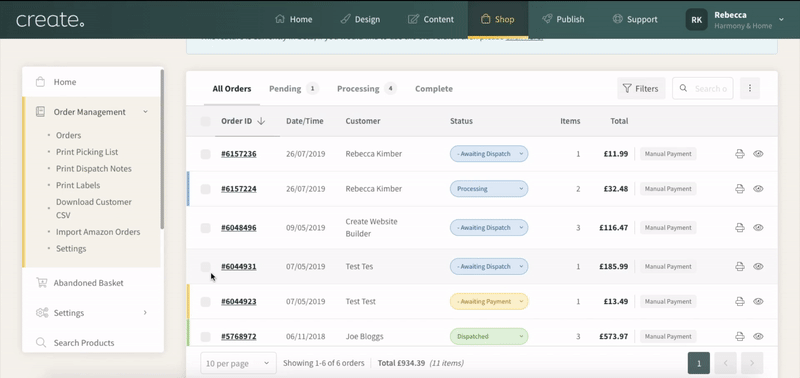The width and height of the screenshot is (800, 378).
Task: Select checkbox for order #6044923
Action: [x=205, y=302]
